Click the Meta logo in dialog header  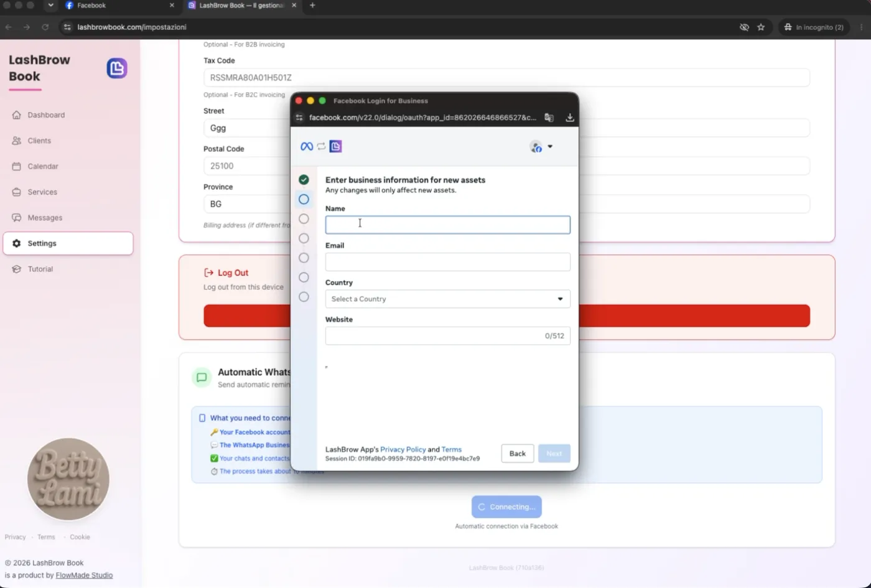click(x=307, y=147)
